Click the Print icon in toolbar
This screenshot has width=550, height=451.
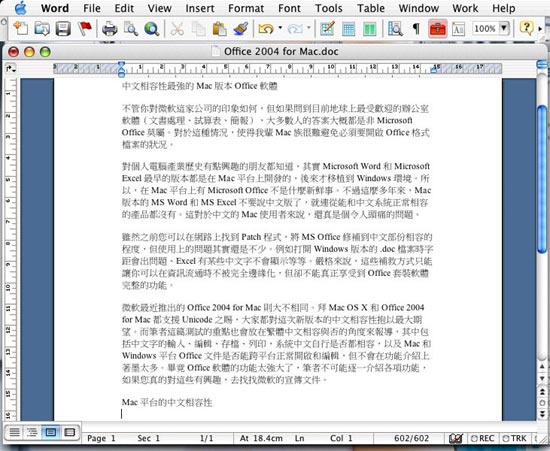click(109, 29)
